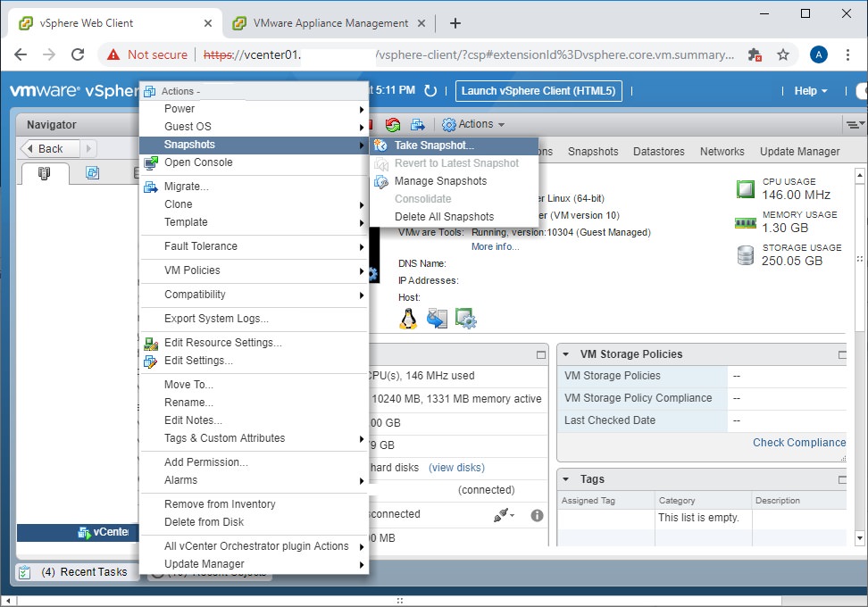Click the browser back arrow
This screenshot has height=607, width=868.
click(x=21, y=54)
